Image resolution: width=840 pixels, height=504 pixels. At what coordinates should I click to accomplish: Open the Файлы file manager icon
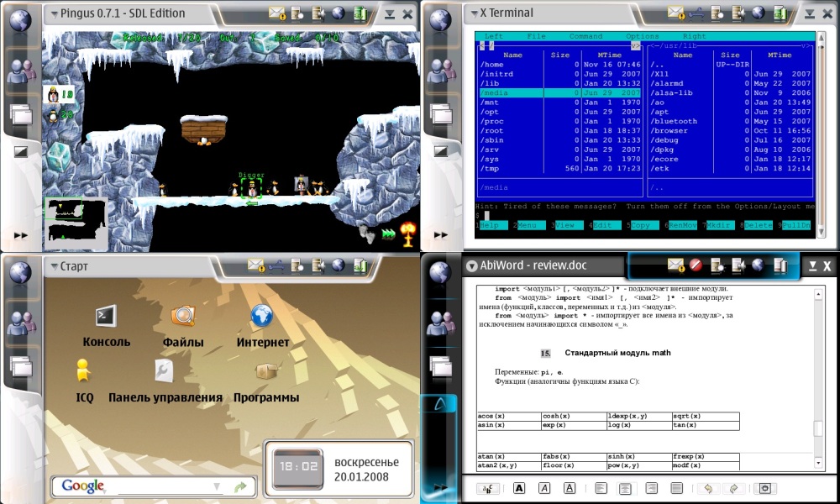point(183,316)
